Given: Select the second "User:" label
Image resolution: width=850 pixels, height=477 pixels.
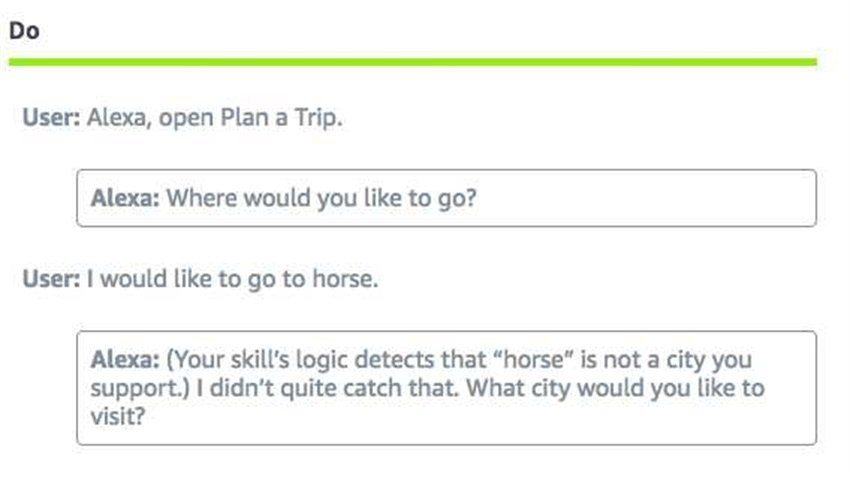Looking at the screenshot, I should 51,279.
